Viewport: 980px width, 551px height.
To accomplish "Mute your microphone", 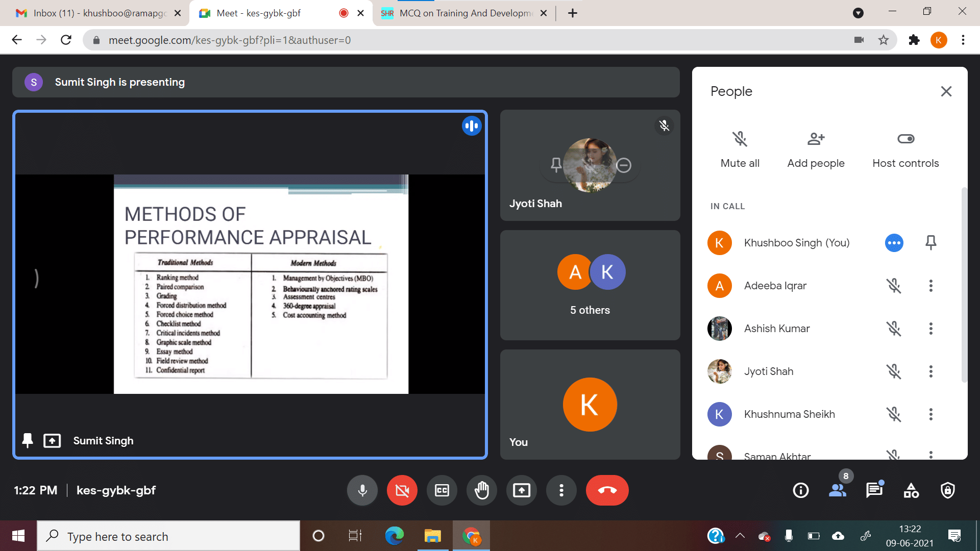I will 362,490.
